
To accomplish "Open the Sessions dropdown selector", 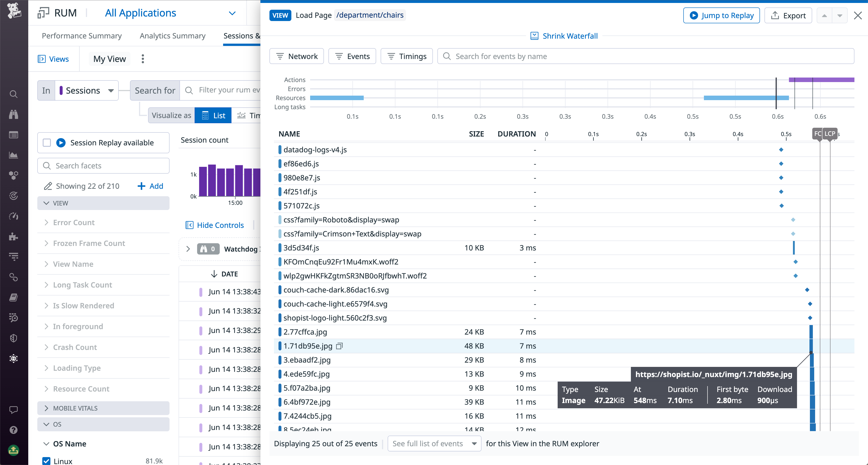I will 87,91.
